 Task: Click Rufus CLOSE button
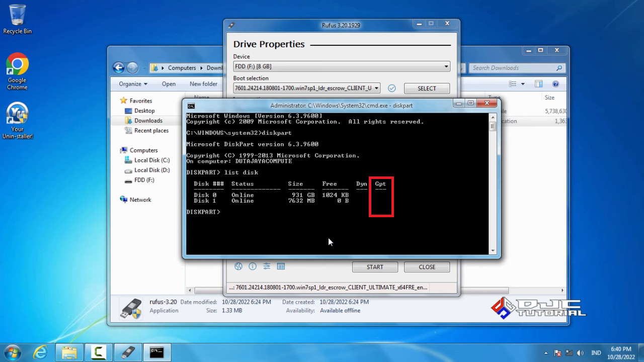point(427,267)
